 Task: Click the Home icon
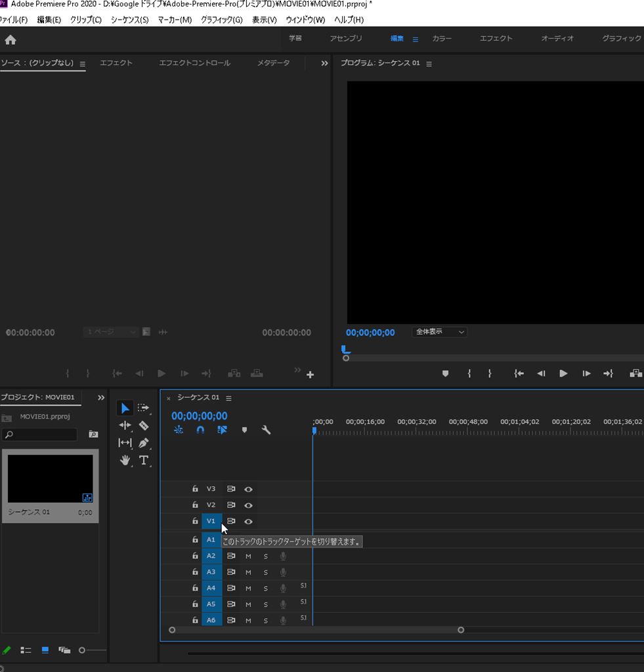[x=11, y=40]
